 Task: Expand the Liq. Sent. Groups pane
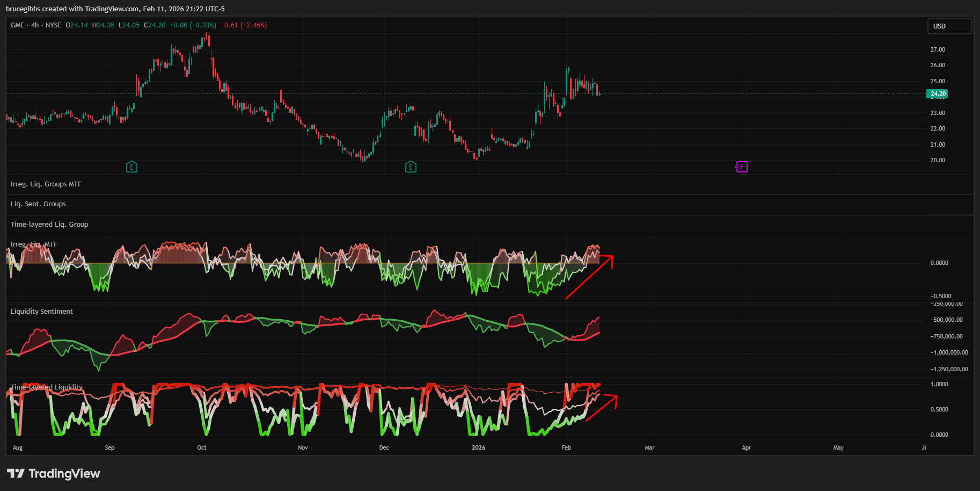pos(38,204)
